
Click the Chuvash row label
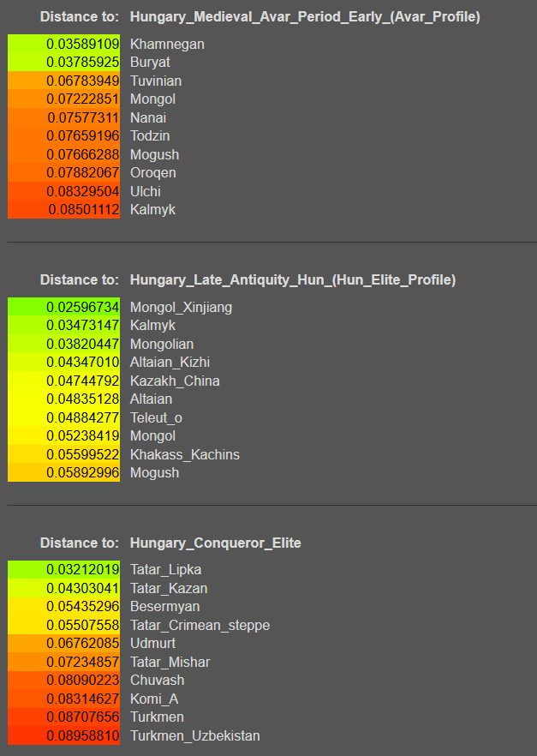click(x=157, y=681)
